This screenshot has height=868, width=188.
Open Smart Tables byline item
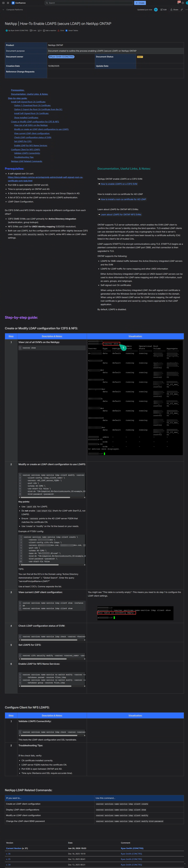tap(72, 31)
